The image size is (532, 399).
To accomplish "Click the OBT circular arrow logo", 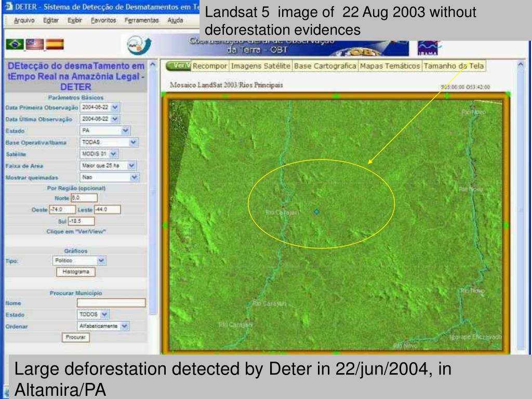I will tap(139, 46).
